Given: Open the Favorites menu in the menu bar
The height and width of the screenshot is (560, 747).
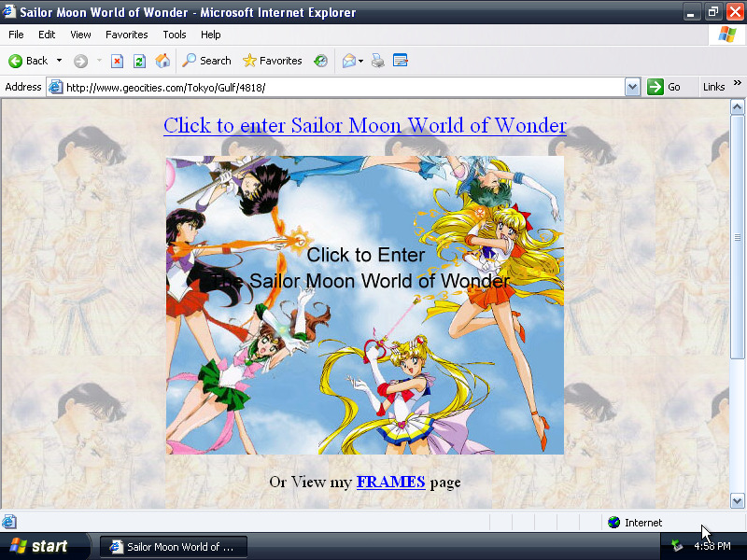Looking at the screenshot, I should pyautogui.click(x=127, y=35).
